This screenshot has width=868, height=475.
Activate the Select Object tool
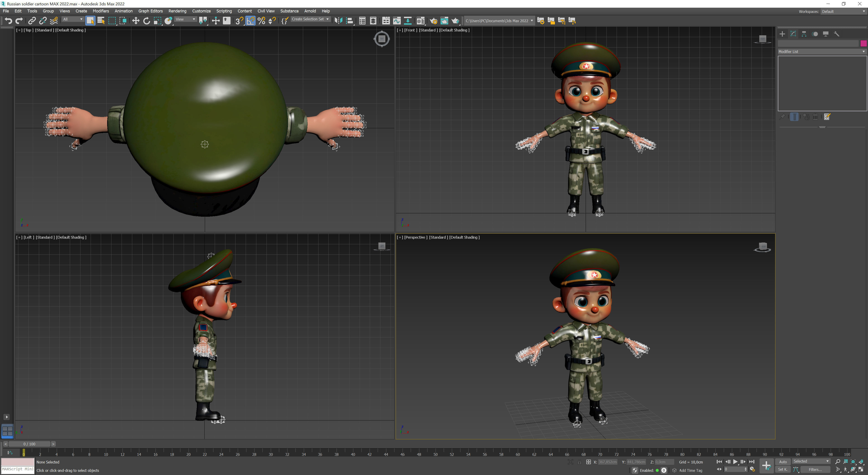click(90, 21)
